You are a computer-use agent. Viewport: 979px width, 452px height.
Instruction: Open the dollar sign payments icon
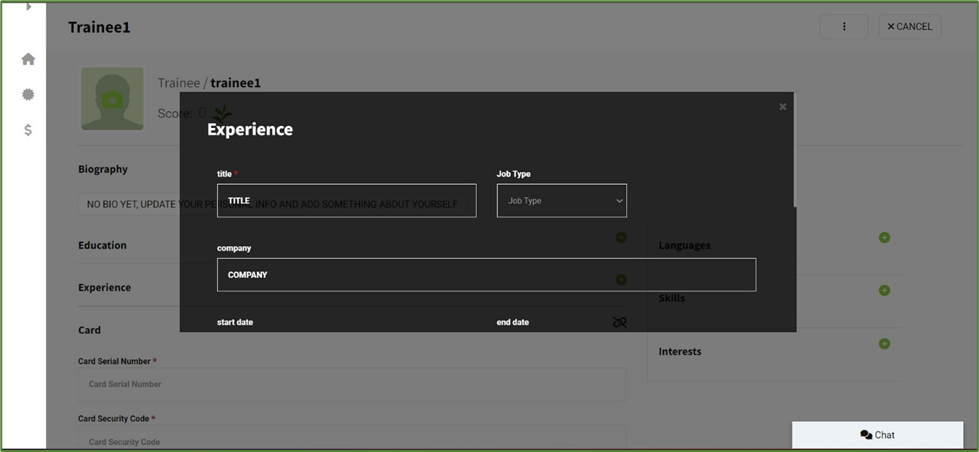coord(28,130)
